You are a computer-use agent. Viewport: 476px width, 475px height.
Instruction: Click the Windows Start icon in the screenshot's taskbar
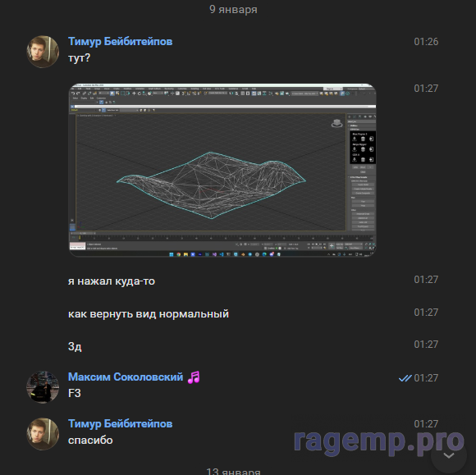point(172,254)
